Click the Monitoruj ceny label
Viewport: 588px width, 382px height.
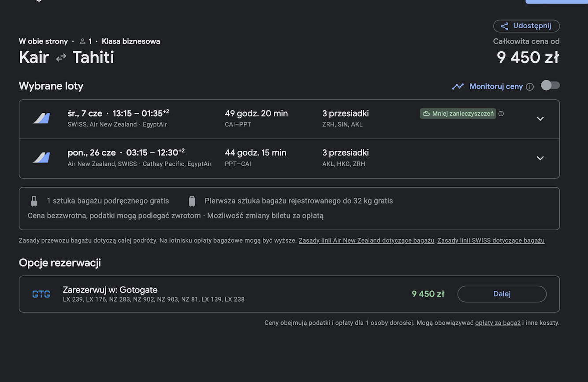(x=496, y=86)
